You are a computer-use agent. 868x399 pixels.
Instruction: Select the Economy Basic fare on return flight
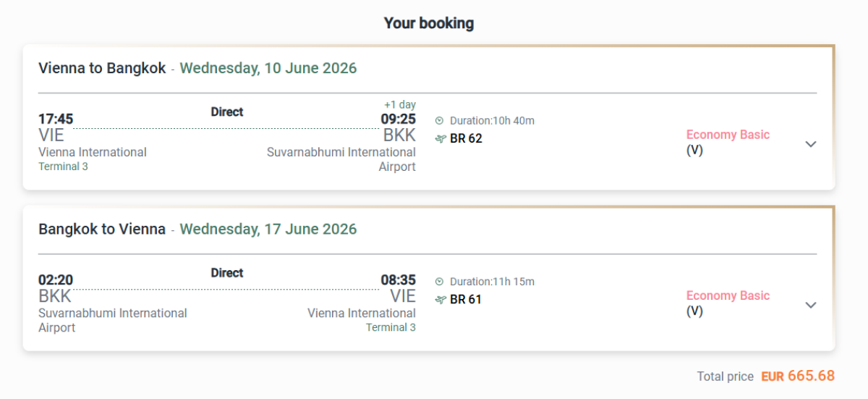pyautogui.click(x=728, y=295)
